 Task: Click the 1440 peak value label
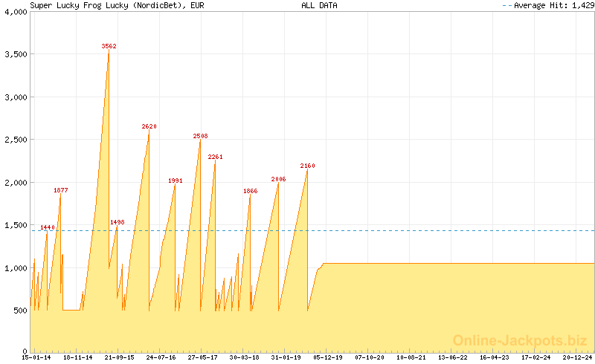[48, 227]
